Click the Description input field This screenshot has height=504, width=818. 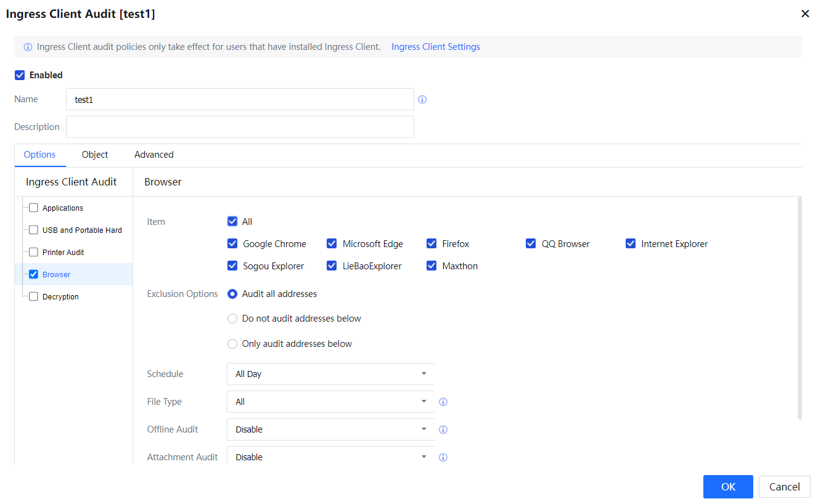point(240,127)
